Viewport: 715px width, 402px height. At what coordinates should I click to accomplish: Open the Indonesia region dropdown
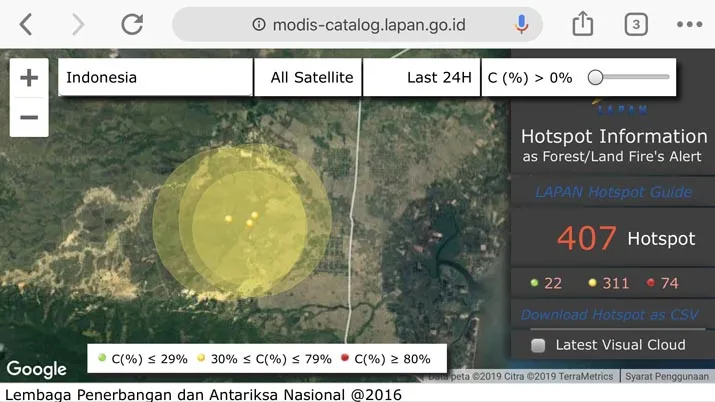[155, 77]
